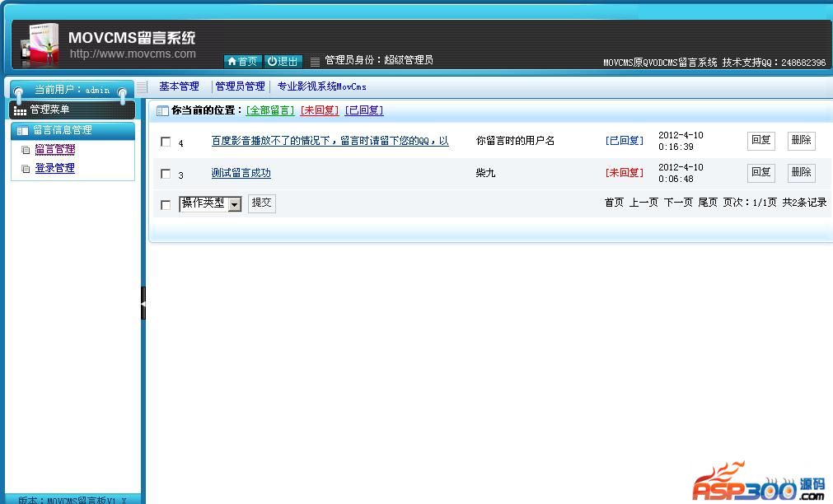Image resolution: width=833 pixels, height=504 pixels.
Task: Filter by 未回复 link in location bar
Action: 320,110
